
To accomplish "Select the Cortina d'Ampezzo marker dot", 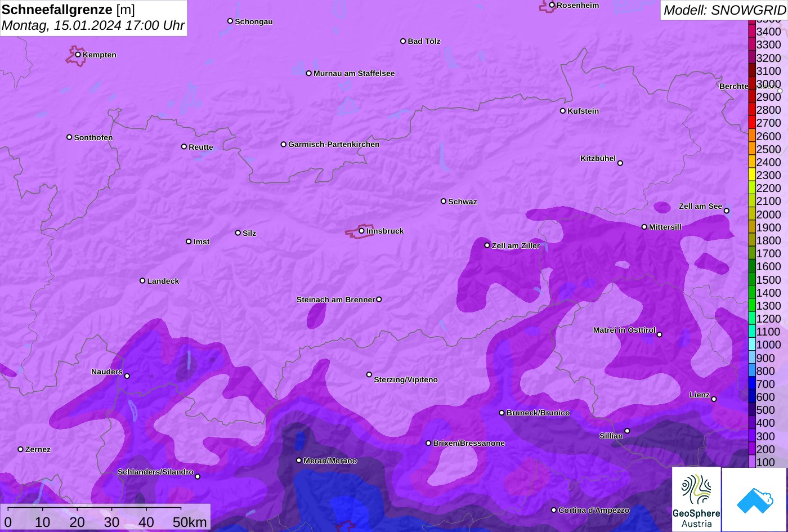I will (554, 510).
